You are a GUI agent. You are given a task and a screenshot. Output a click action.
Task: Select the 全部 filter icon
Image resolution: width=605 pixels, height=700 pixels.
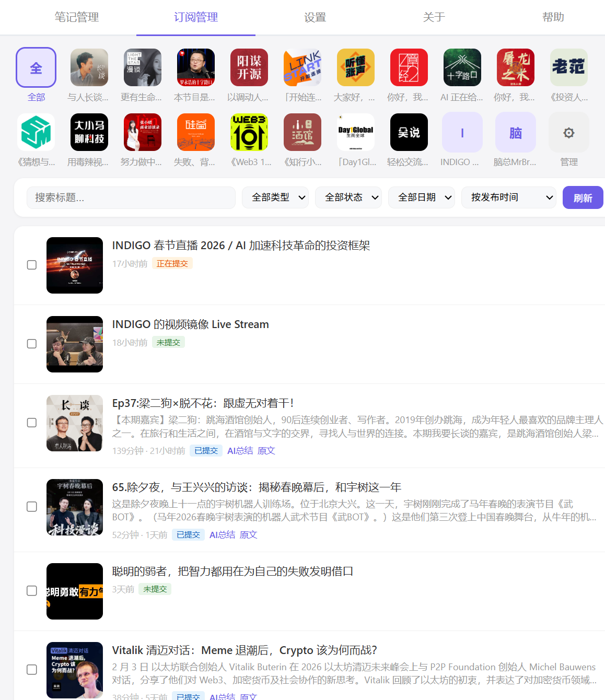tap(36, 67)
